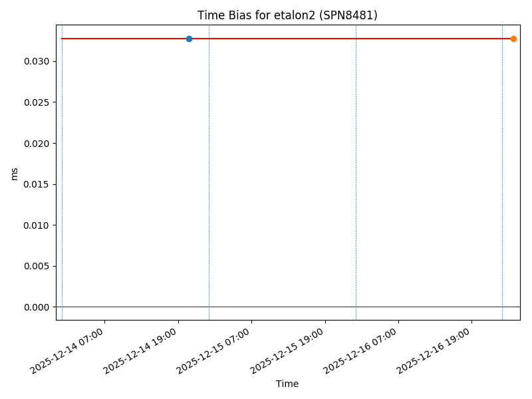
Task: Click the 0.015 y-axis tick label
Action: (36, 184)
